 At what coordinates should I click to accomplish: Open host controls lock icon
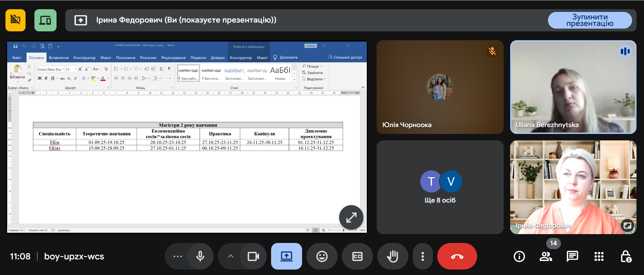pyautogui.click(x=626, y=256)
